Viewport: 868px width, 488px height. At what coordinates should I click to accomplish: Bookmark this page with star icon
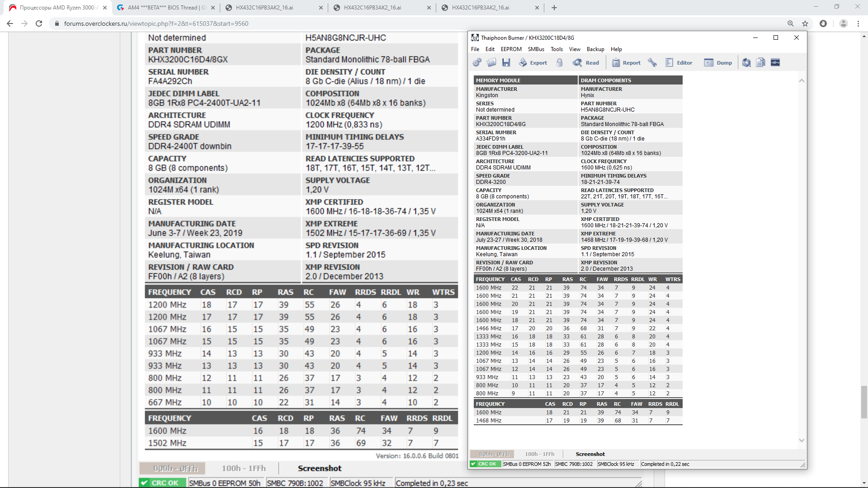click(805, 23)
